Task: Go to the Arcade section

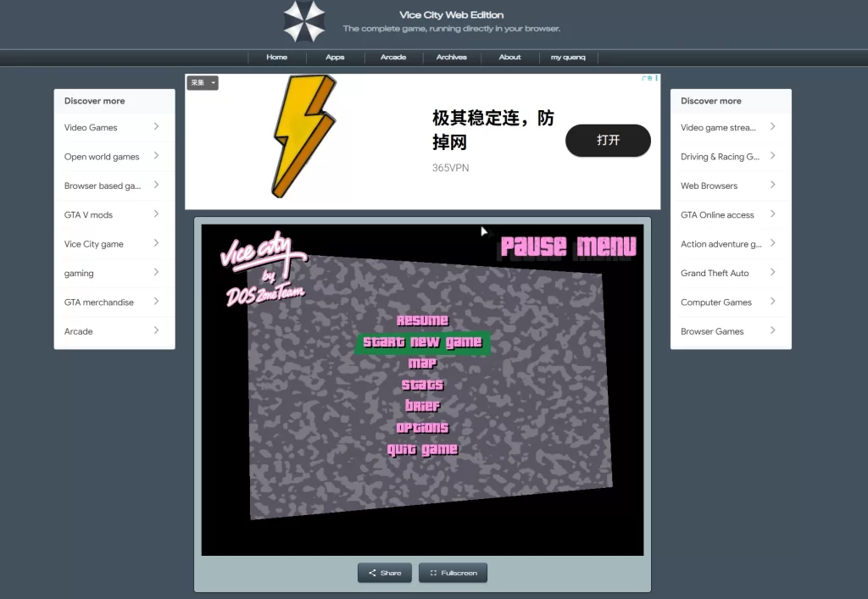Action: point(393,57)
